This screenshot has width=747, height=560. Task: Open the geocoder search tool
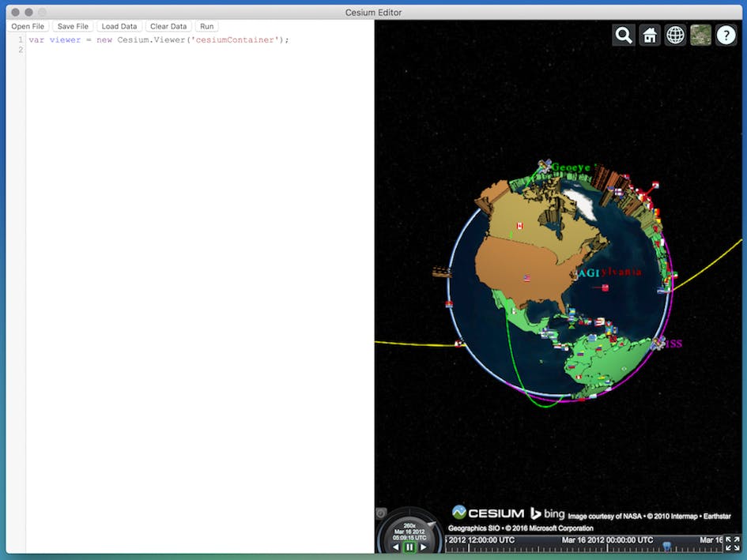[623, 35]
